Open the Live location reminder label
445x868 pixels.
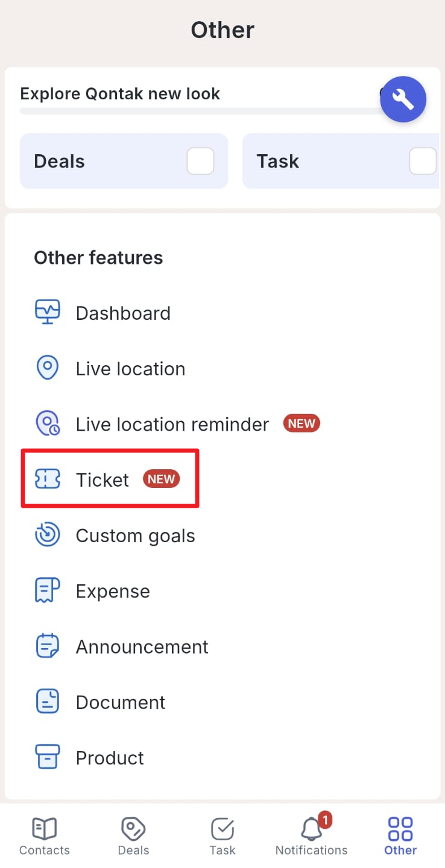(x=172, y=424)
